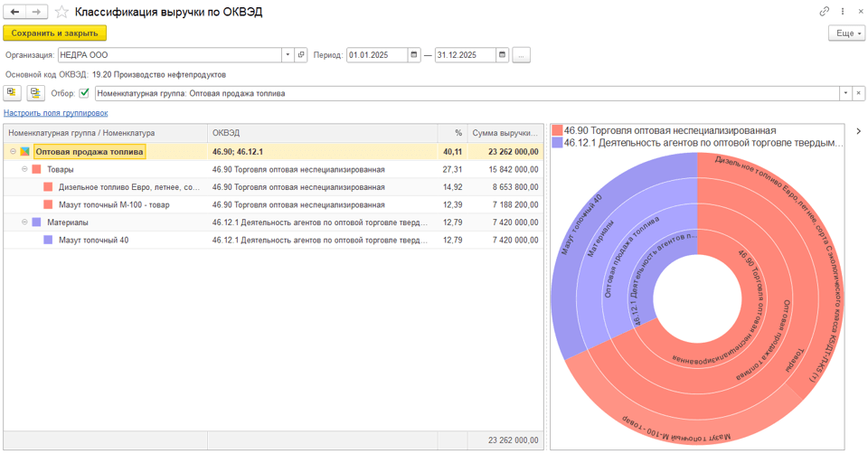
Task: Collapse the Оптовая продажа топлива group
Action: 14,152
